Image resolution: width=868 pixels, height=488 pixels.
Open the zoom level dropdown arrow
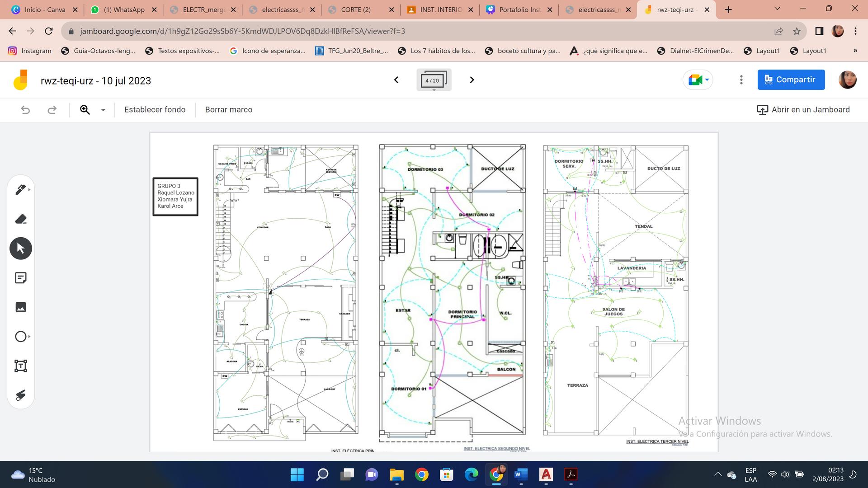(103, 110)
